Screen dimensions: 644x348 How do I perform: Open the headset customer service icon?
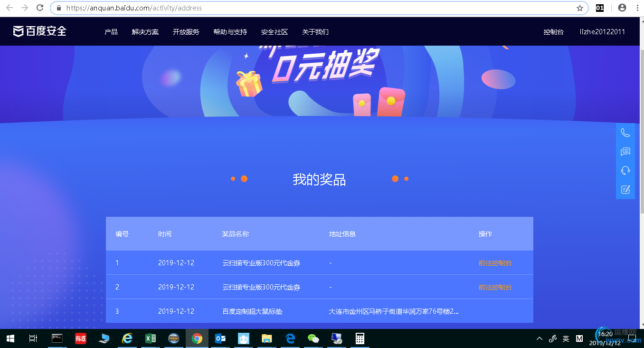click(625, 171)
